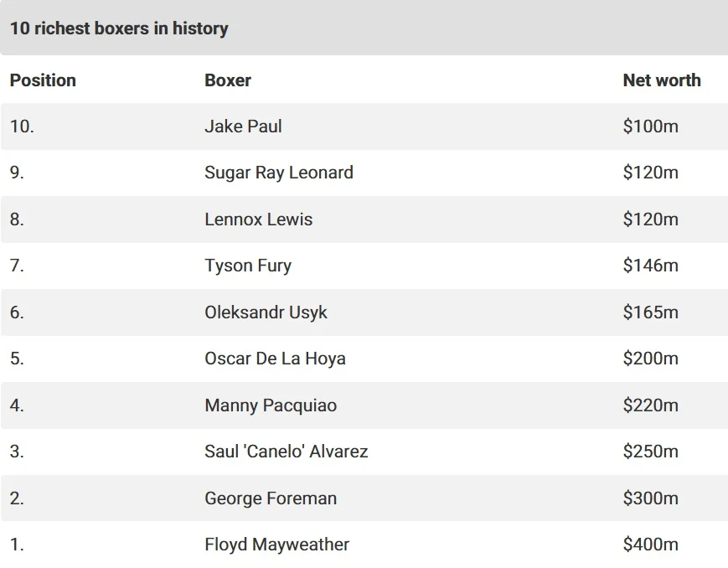Select the $300m net worth cell
This screenshot has width=728, height=568.
650,498
